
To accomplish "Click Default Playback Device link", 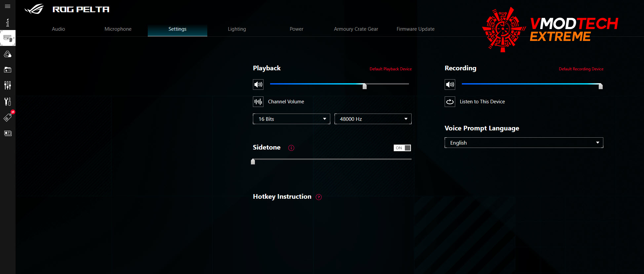I will (391, 69).
